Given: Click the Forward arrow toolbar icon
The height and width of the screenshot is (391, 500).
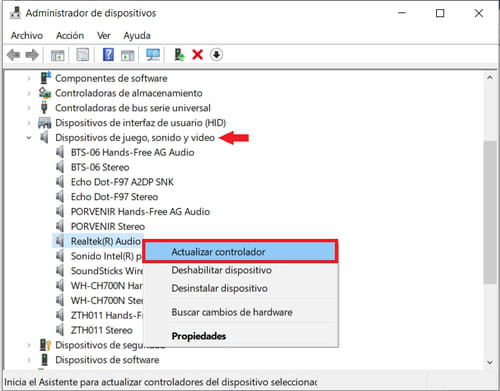Looking at the screenshot, I should pyautogui.click(x=32, y=55).
